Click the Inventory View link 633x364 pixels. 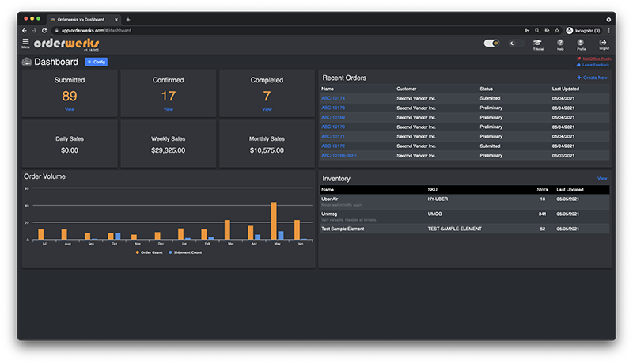coord(602,178)
